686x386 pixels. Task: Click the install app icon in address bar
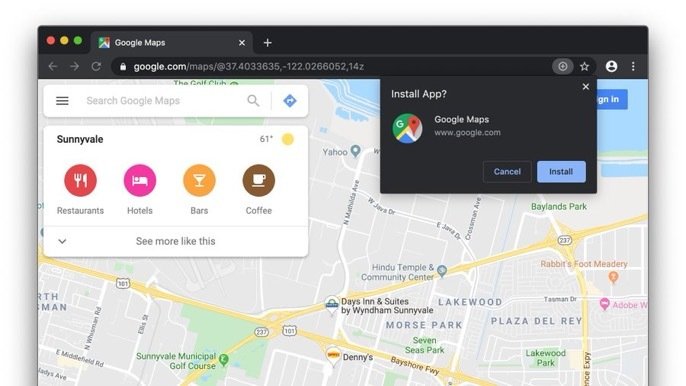563,67
